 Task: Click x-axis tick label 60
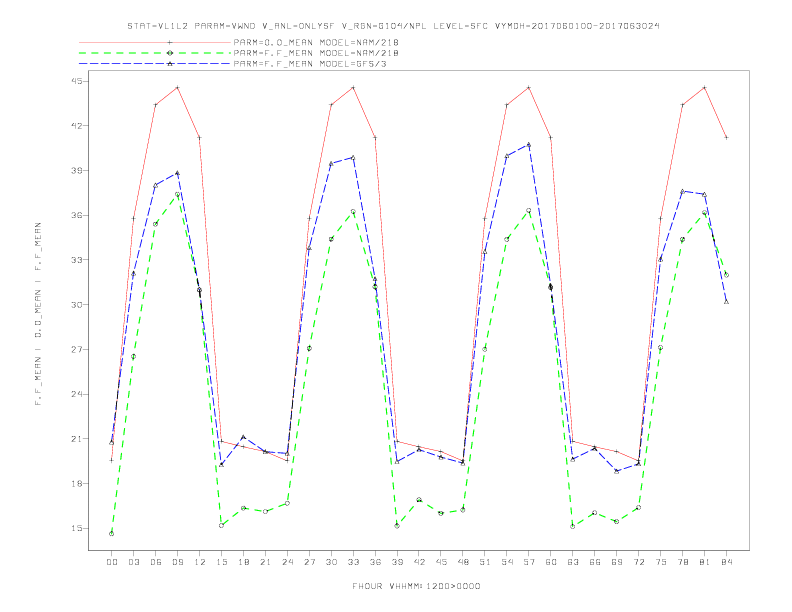pos(551,562)
